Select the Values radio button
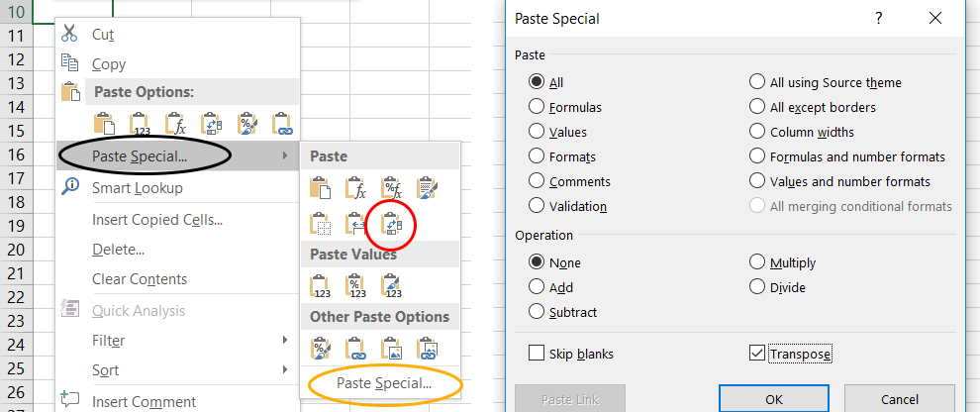This screenshot has height=412, width=980. click(537, 132)
